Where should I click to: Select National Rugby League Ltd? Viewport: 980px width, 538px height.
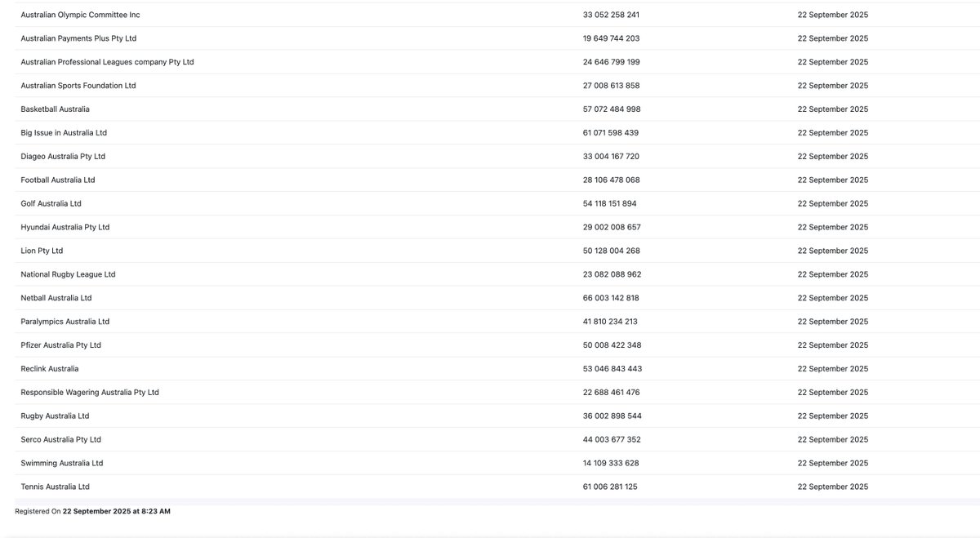[68, 275]
